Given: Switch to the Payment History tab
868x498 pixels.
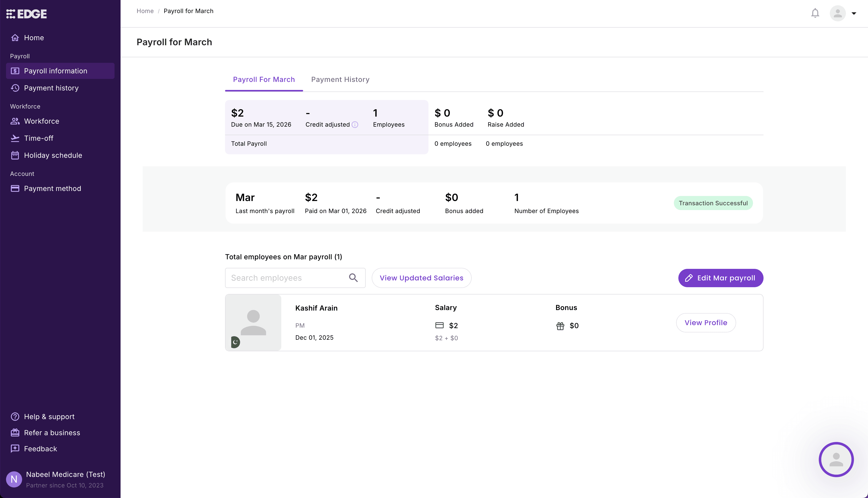Looking at the screenshot, I should 340,79.
